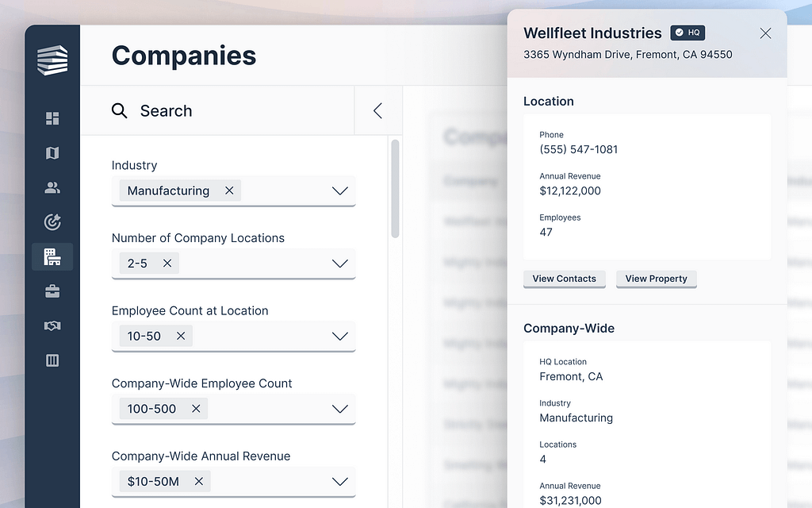Viewport: 812px width, 508px height.
Task: Expand the Industry dropdown
Action: tap(339, 190)
